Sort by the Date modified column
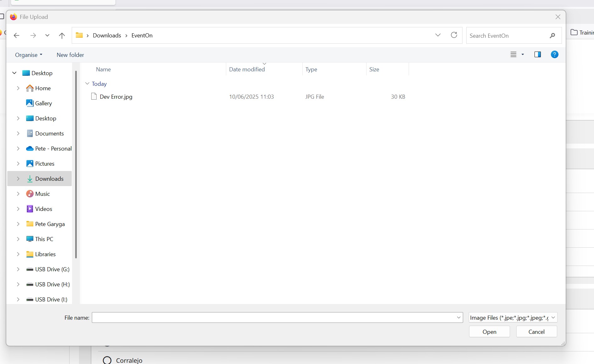The width and height of the screenshot is (594, 364). point(247,69)
